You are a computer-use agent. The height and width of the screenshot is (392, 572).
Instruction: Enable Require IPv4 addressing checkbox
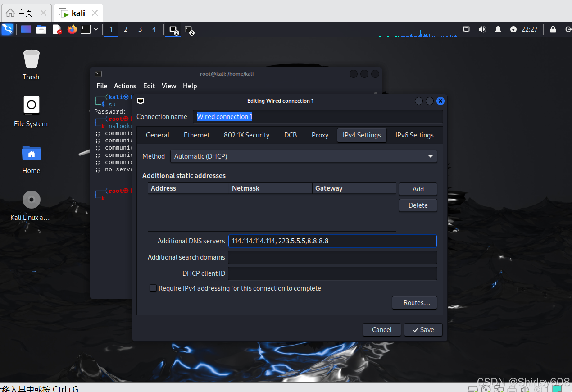(x=153, y=288)
